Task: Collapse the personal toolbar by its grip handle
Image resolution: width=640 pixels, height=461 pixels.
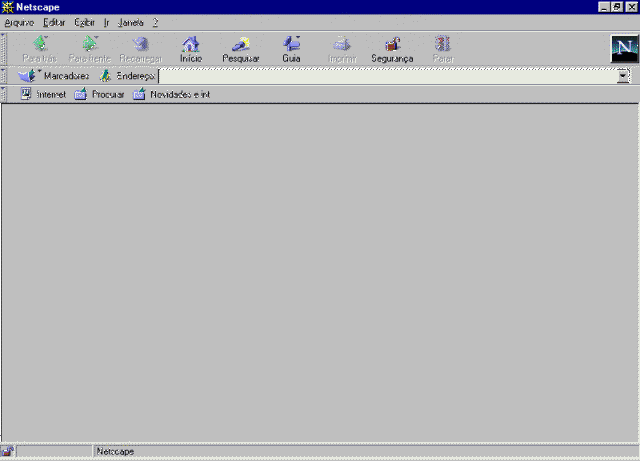Action: (x=3, y=94)
